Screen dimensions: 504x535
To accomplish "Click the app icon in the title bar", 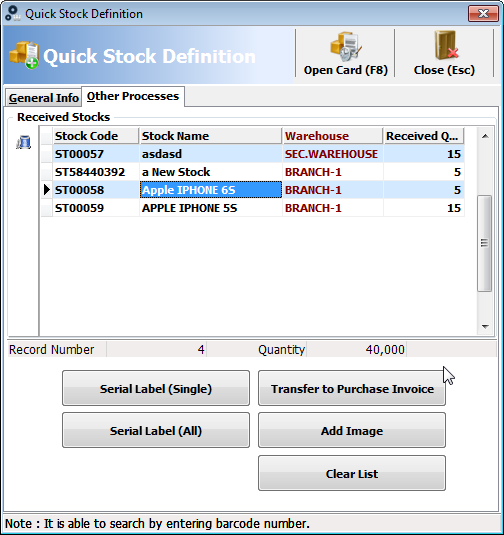I will pyautogui.click(x=13, y=13).
